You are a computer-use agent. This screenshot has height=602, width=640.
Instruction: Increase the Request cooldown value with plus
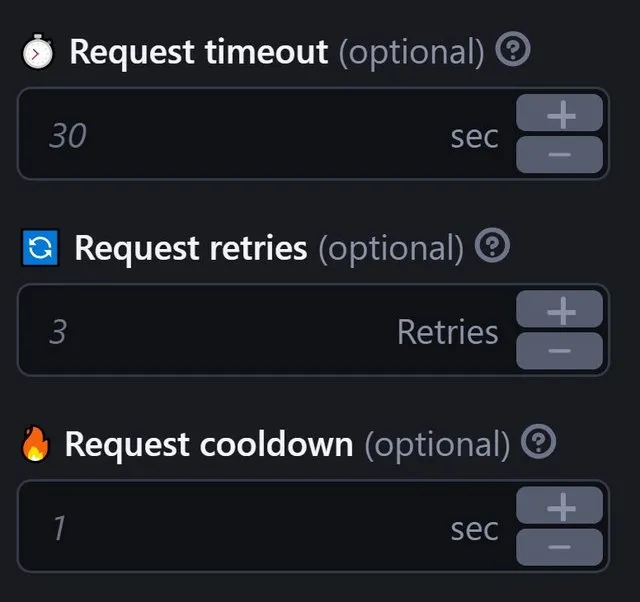(x=559, y=505)
